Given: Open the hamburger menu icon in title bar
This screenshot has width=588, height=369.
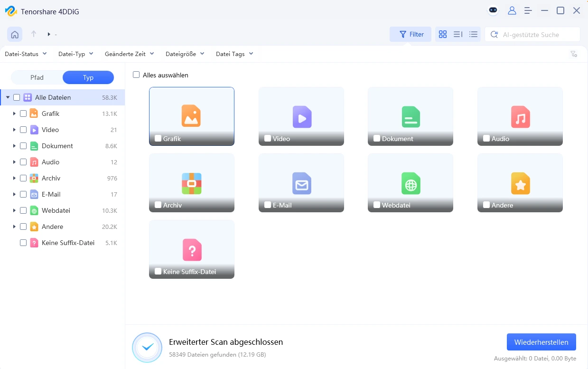Looking at the screenshot, I should pyautogui.click(x=528, y=10).
